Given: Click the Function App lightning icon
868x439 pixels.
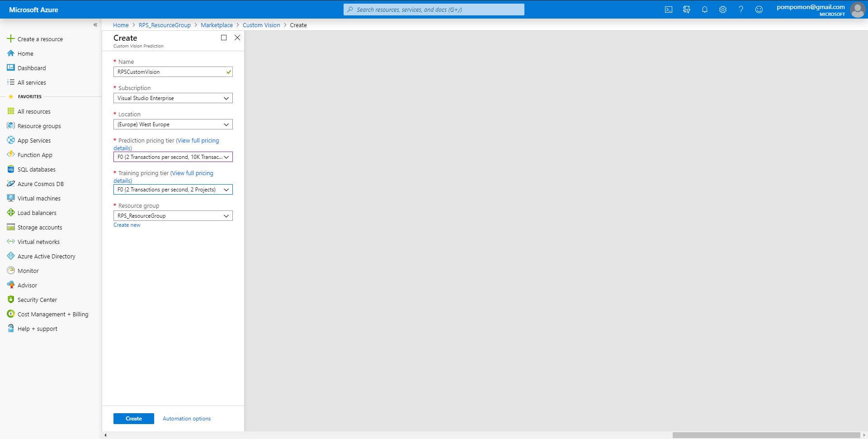Looking at the screenshot, I should 11,155.
